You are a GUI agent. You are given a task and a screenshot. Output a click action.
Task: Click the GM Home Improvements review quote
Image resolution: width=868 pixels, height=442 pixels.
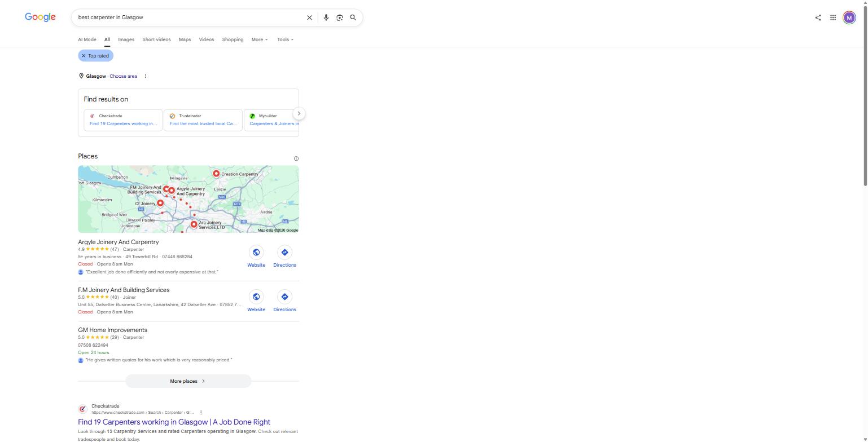click(159, 360)
